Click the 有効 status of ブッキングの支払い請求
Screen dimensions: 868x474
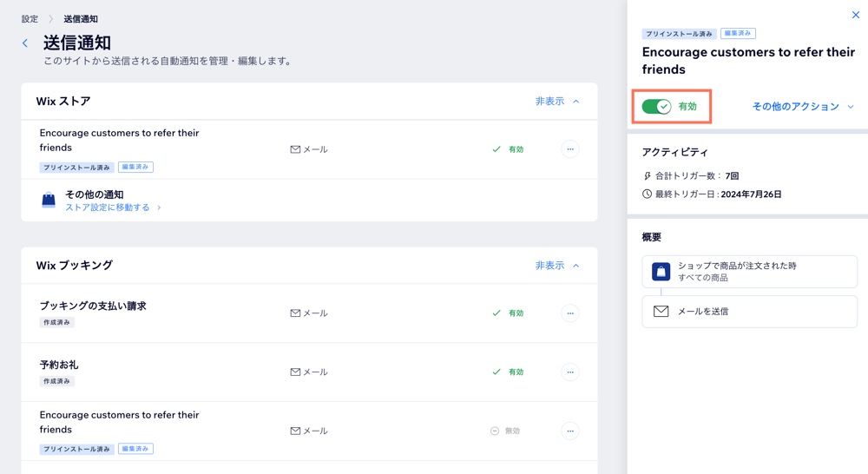click(508, 313)
